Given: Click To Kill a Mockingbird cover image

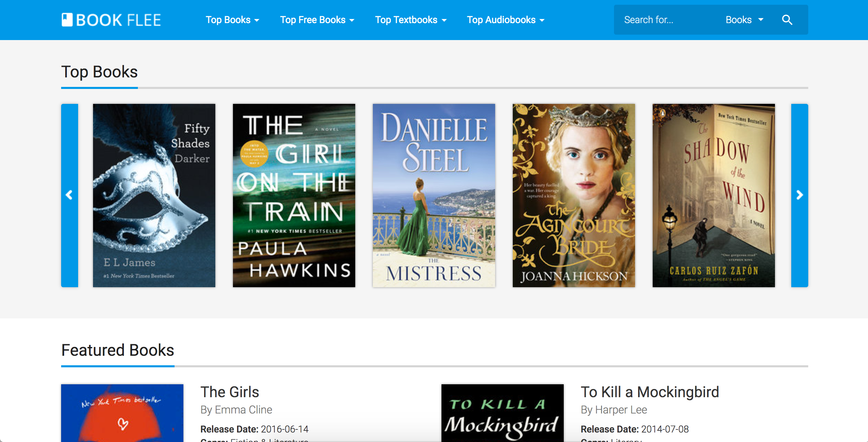Looking at the screenshot, I should click(502, 413).
